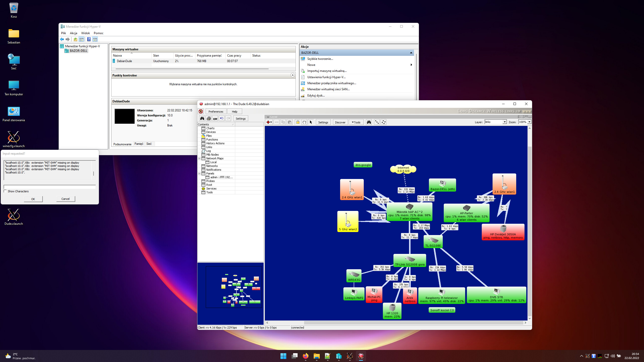Open the red plus add-element tool
This screenshot has height=362, width=644.
tap(269, 122)
